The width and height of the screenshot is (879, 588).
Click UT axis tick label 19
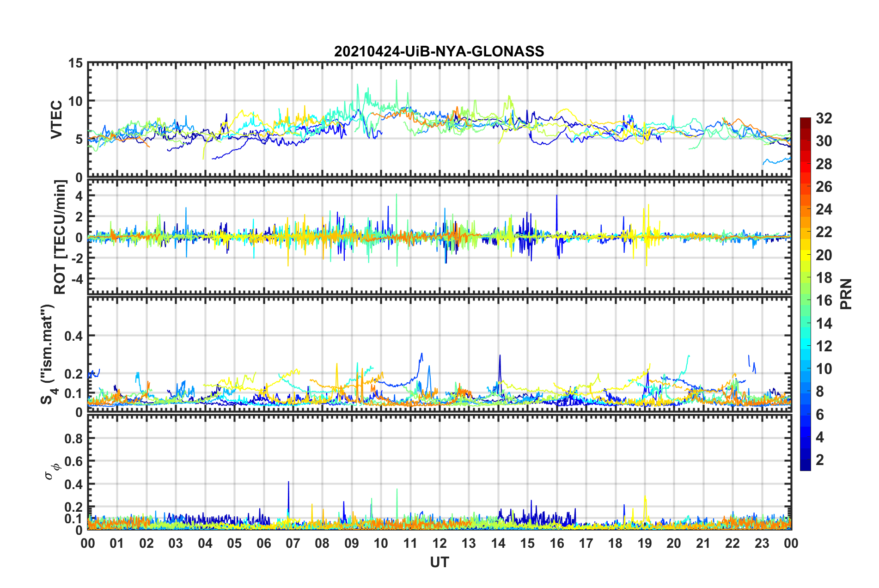[x=645, y=543]
